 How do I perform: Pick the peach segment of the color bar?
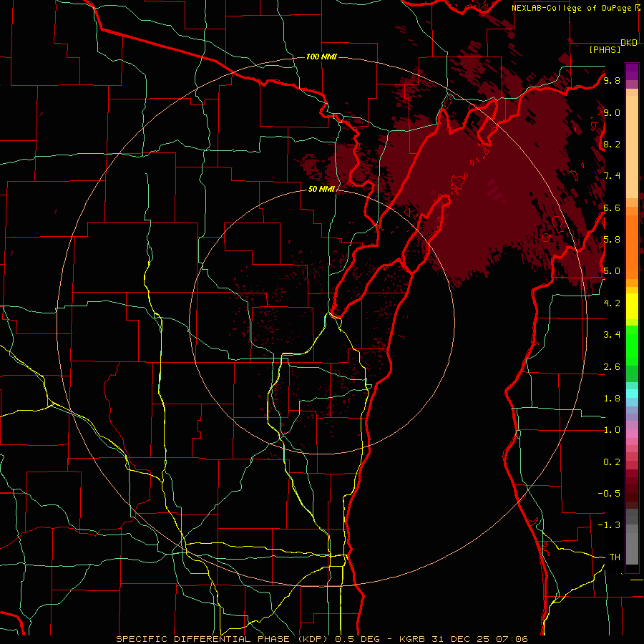coord(632,148)
